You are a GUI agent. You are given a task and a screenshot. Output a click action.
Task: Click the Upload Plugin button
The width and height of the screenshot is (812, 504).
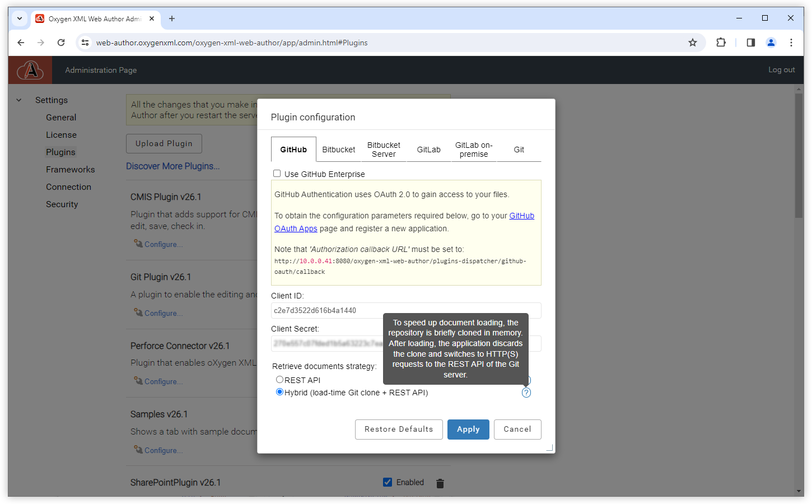(164, 143)
